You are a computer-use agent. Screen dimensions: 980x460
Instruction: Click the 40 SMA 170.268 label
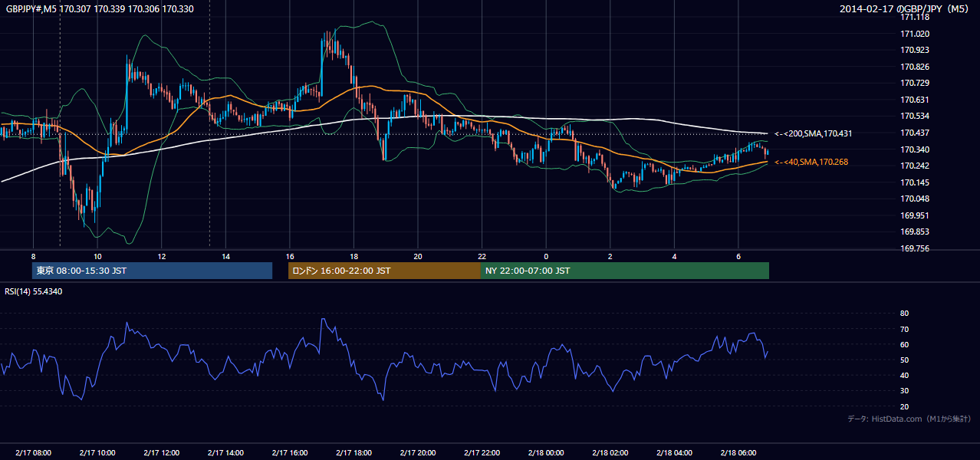point(811,162)
